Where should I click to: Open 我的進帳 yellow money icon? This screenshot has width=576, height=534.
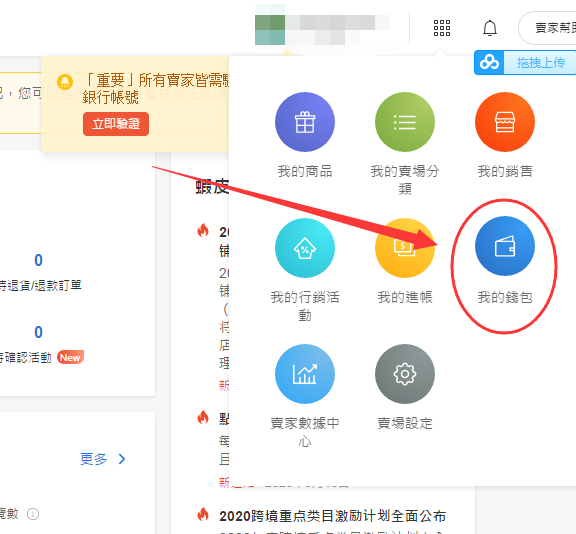coord(405,248)
